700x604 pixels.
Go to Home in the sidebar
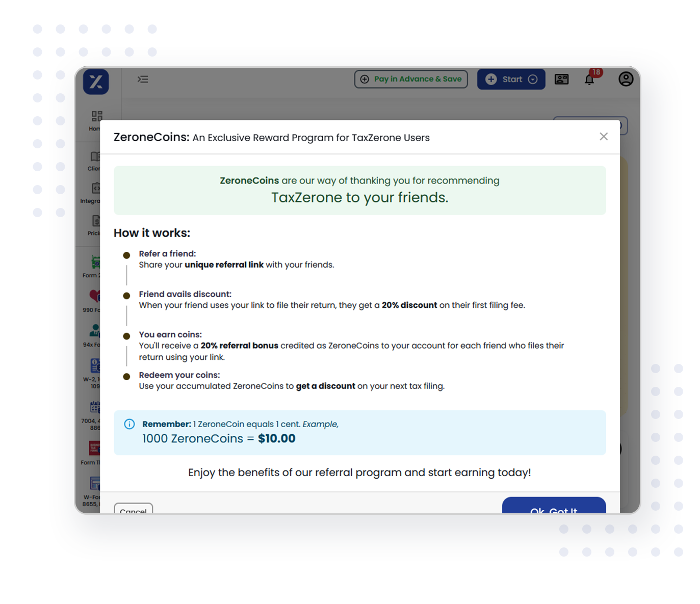95,120
